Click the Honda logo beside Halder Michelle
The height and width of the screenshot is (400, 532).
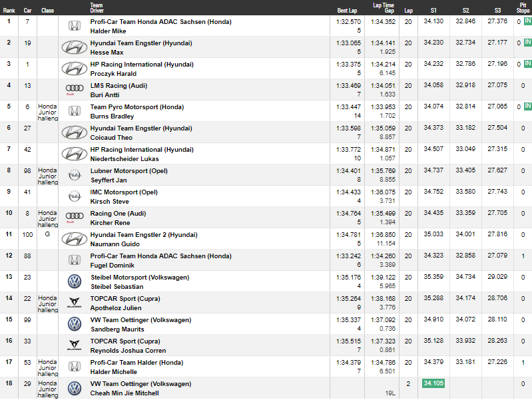[75, 367]
